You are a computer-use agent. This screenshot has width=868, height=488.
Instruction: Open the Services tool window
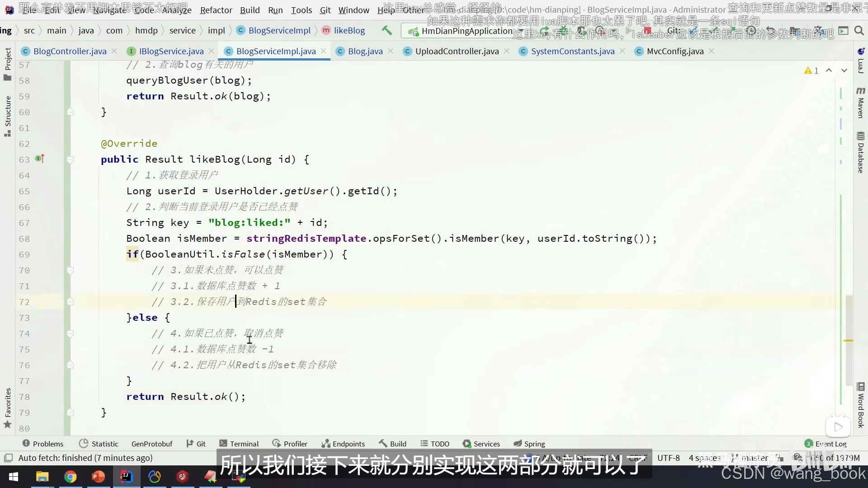[481, 444]
